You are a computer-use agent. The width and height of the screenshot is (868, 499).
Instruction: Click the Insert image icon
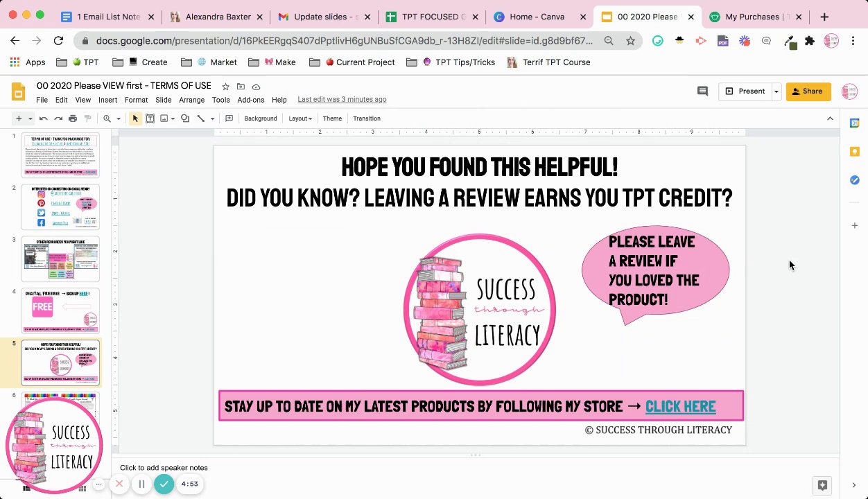164,119
